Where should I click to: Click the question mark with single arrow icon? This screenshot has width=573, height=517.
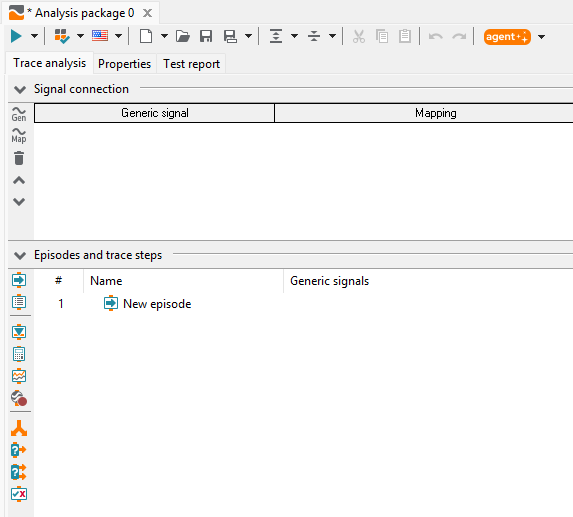pyautogui.click(x=19, y=450)
